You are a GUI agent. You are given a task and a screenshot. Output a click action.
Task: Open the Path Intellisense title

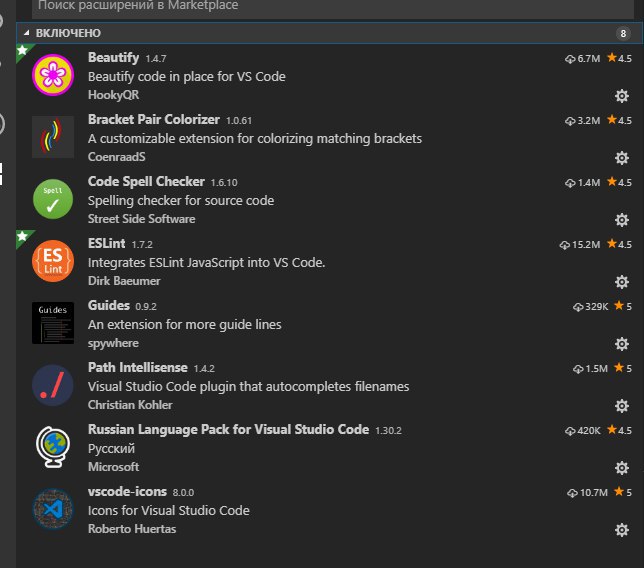pos(138,368)
